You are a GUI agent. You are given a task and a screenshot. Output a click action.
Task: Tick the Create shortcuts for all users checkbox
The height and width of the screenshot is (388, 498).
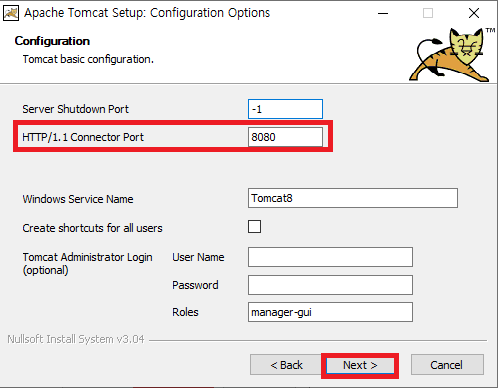[x=254, y=227]
